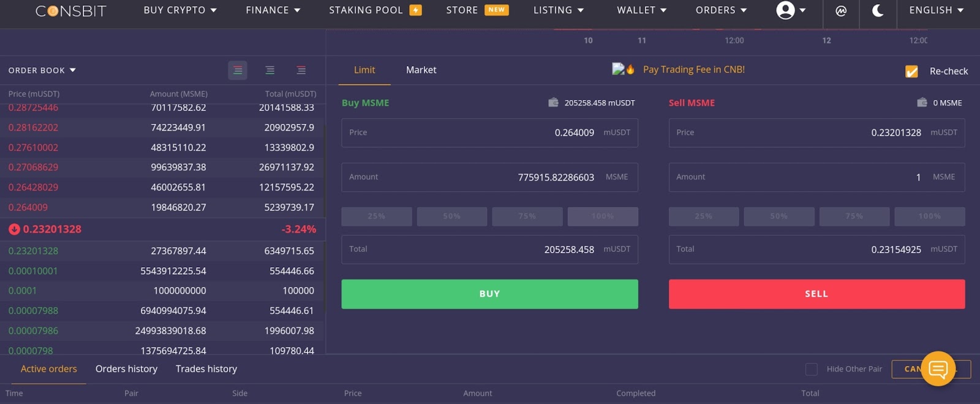Image resolution: width=980 pixels, height=404 pixels.
Task: Open the Staking Pool page
Action: [x=366, y=10]
